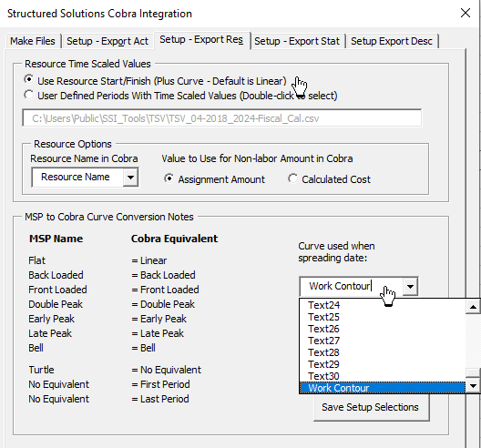Expand the Resource Name dropdown arrow

(130, 178)
